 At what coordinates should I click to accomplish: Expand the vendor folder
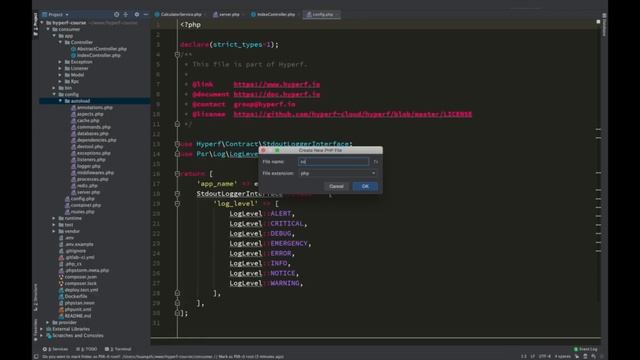54,231
